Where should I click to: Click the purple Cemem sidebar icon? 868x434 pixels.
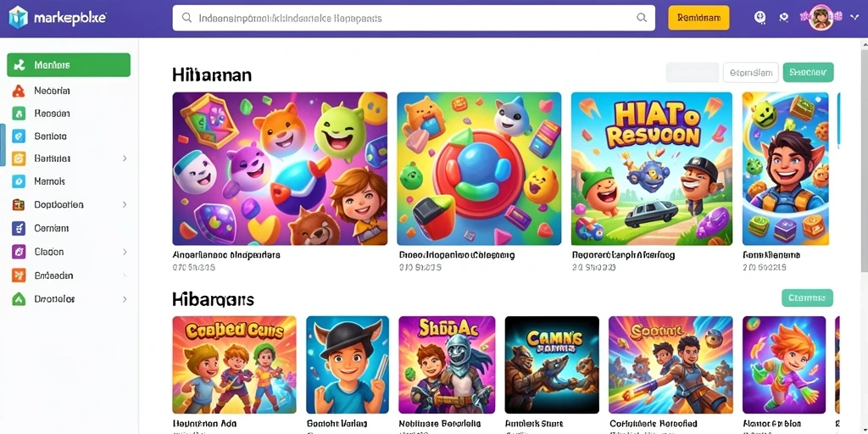pos(19,228)
